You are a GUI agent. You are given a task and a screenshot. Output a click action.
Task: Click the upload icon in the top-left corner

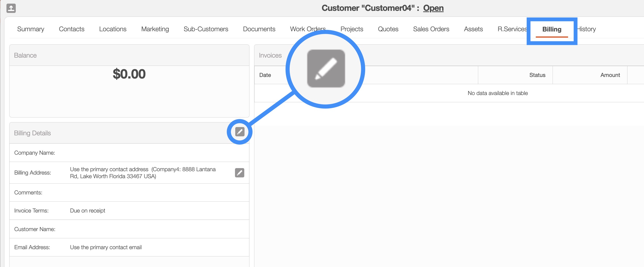pyautogui.click(x=11, y=8)
